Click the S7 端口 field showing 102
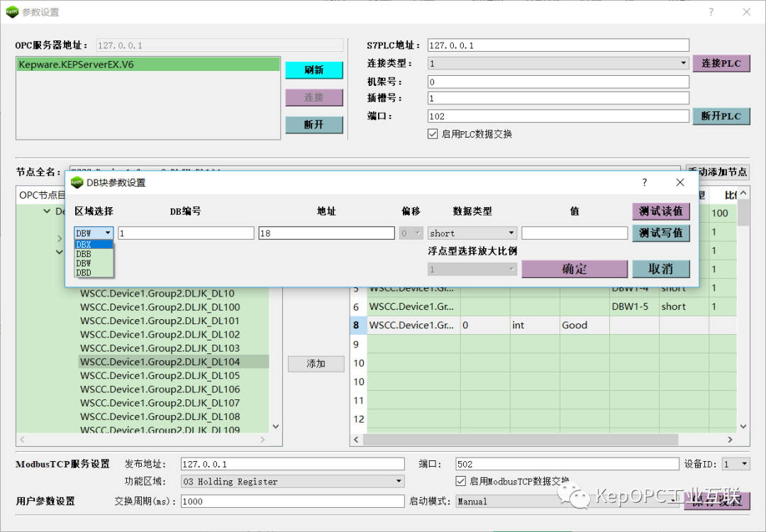The width and height of the screenshot is (766, 532). coord(558,116)
